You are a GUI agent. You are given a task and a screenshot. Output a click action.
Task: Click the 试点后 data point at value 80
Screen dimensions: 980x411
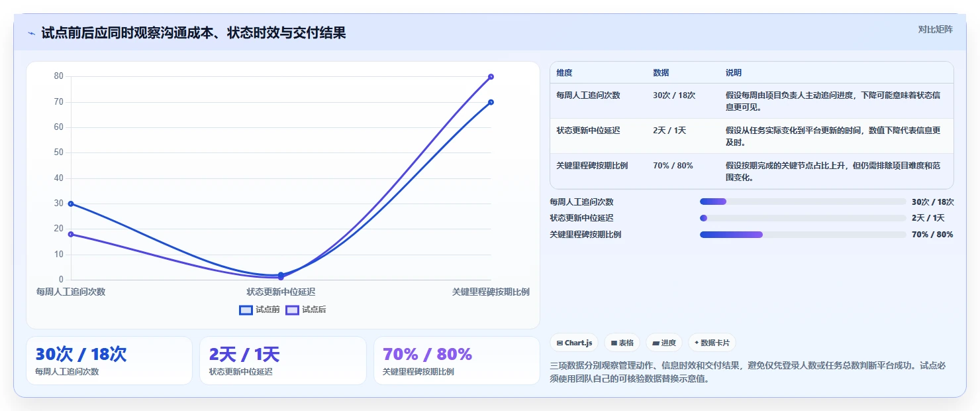(491, 76)
